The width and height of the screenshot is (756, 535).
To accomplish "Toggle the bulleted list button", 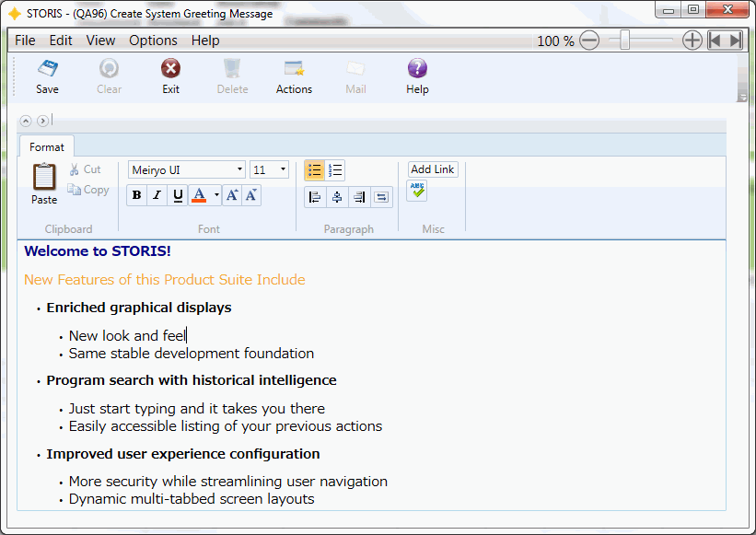I will click(314, 170).
